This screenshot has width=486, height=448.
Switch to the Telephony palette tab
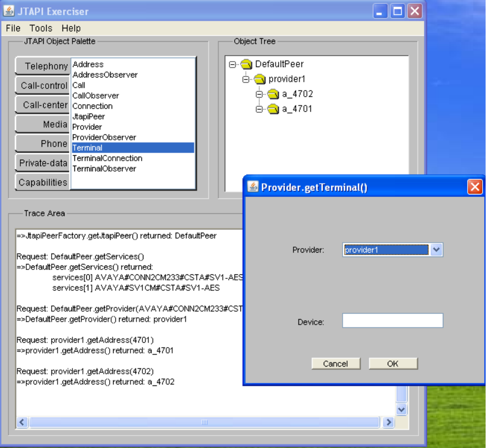[x=43, y=65]
